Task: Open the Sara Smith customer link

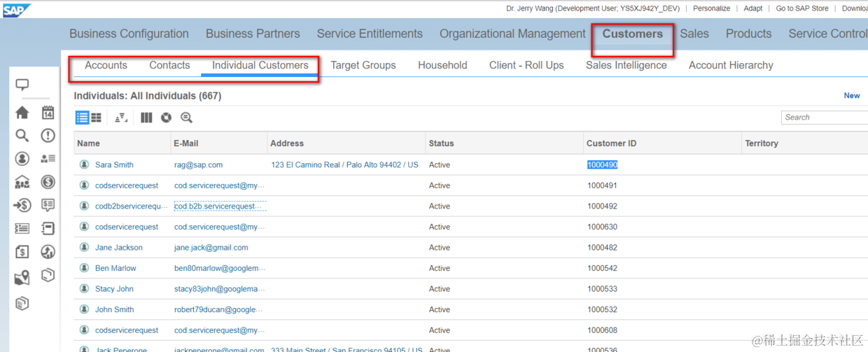Action: (x=114, y=165)
